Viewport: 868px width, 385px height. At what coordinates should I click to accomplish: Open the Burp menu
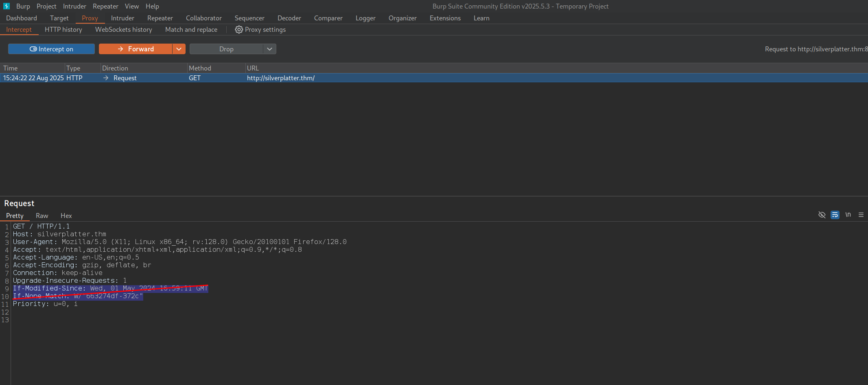click(23, 6)
